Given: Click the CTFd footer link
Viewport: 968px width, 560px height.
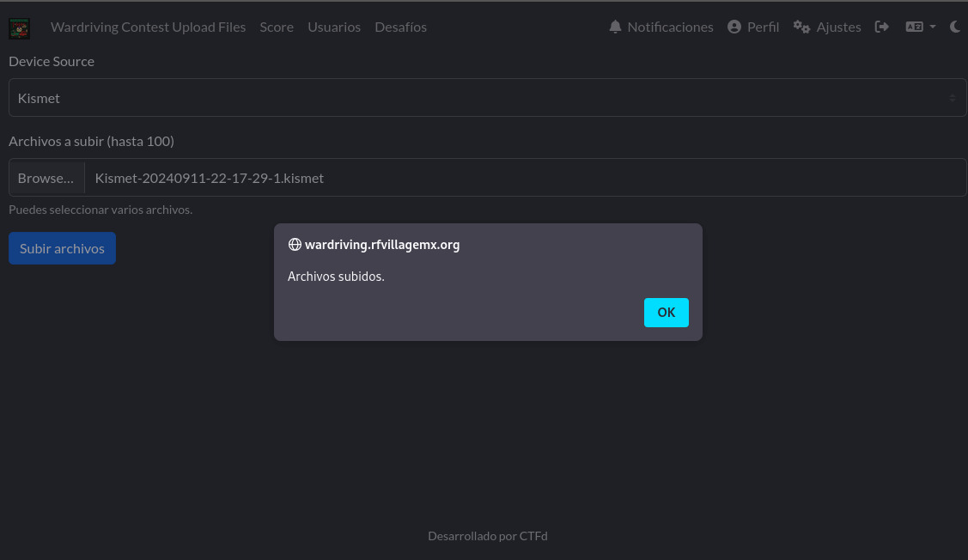Looking at the screenshot, I should coord(533,536).
